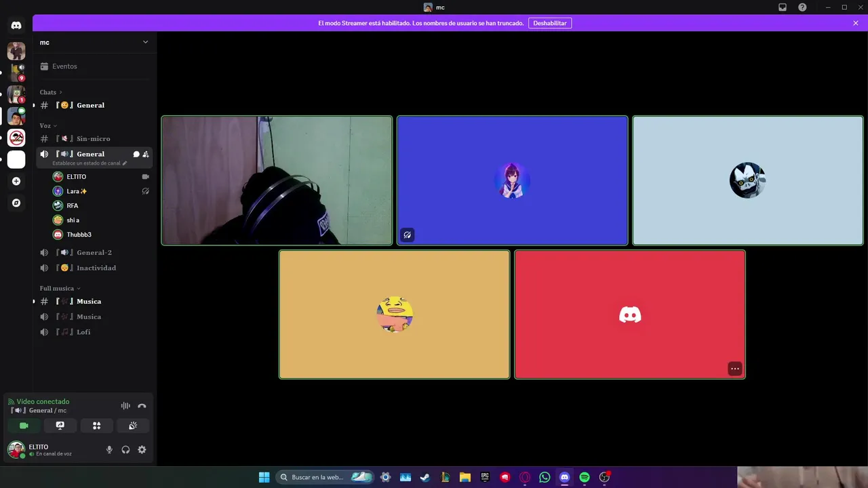Open File Explorer from the taskbar
Screen dimensions: 868x488
click(465, 477)
